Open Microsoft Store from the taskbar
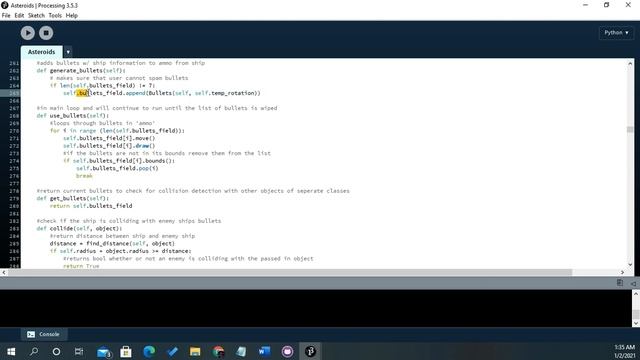This screenshot has height=360, width=640. [x=126, y=351]
